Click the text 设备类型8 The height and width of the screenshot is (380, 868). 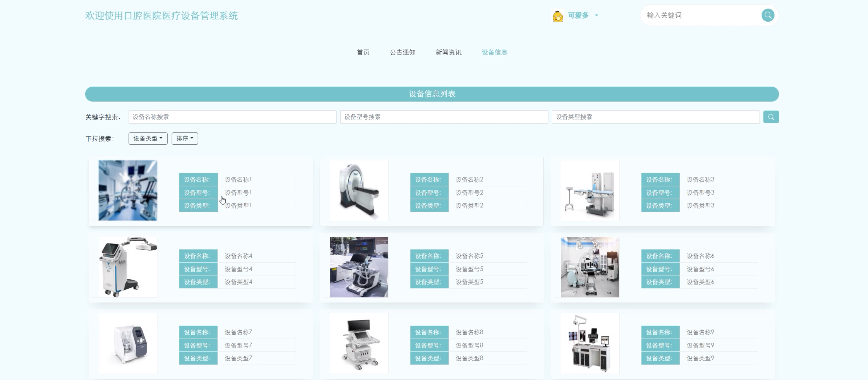469,358
